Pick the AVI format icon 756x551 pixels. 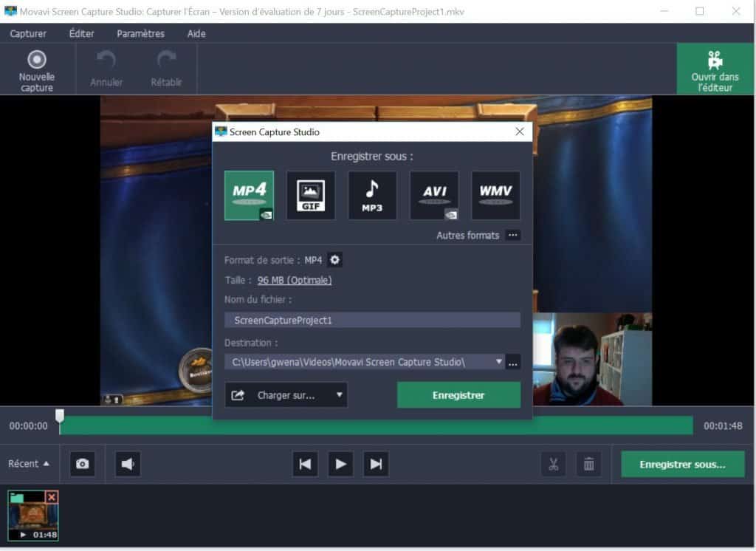(434, 195)
